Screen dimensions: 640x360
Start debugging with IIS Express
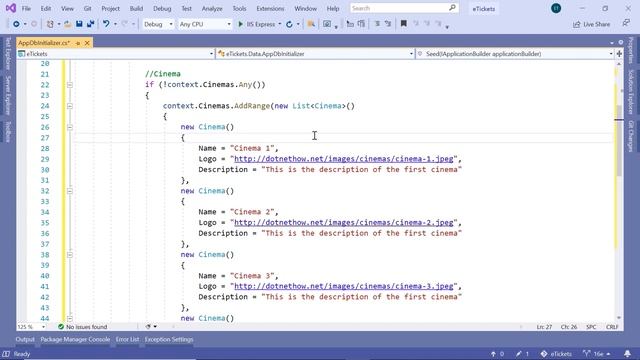(x=257, y=24)
